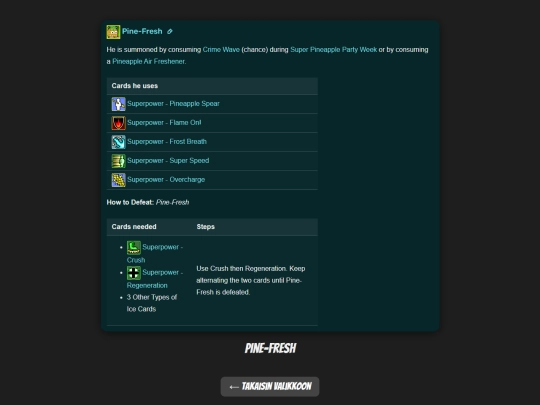The image size is (540, 405).
Task: Click the 'Use Crush then Regeneration' steps text
Action: pyautogui.click(x=251, y=280)
